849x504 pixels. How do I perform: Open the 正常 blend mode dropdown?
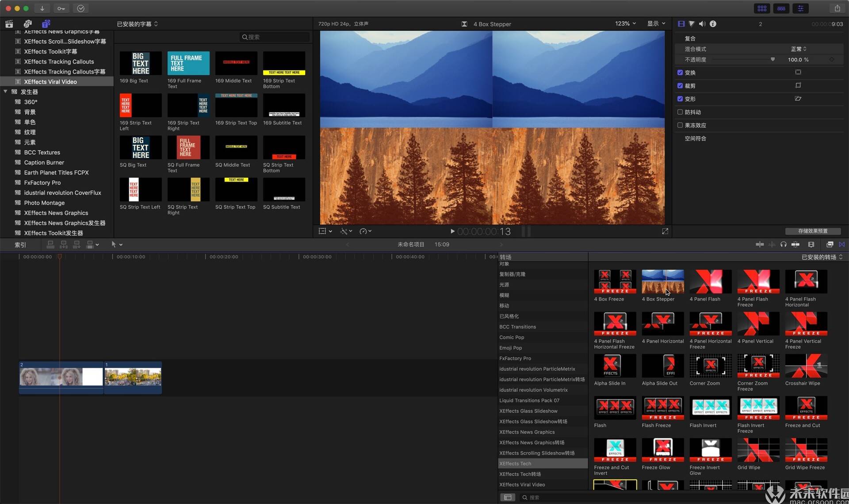[799, 49]
